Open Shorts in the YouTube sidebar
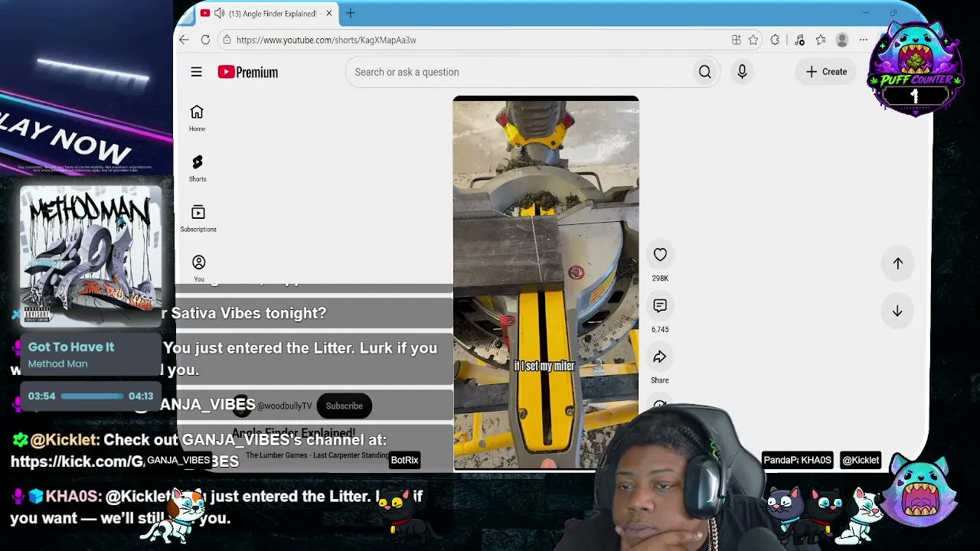 [198, 168]
